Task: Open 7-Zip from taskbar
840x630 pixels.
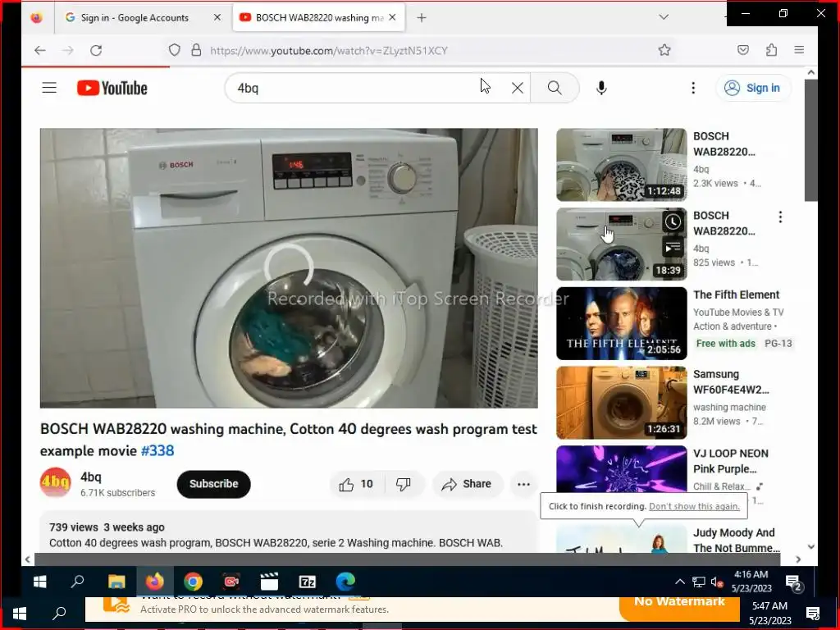Action: (x=307, y=582)
